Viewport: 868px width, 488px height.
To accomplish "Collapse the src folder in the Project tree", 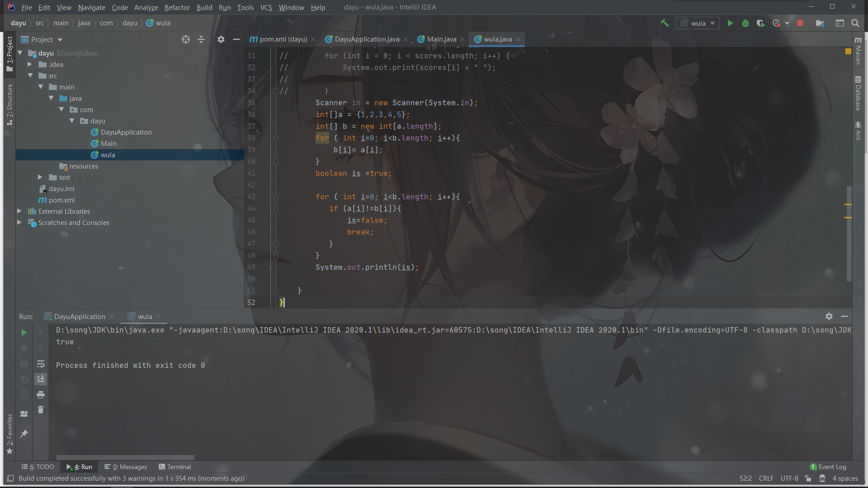I will pos(30,75).
